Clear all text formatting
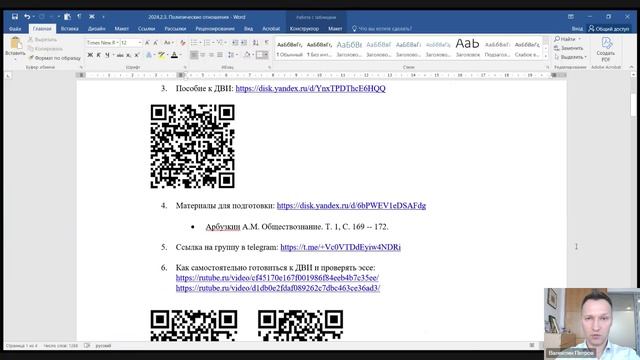This screenshot has width=640, height=360. tap(182, 42)
